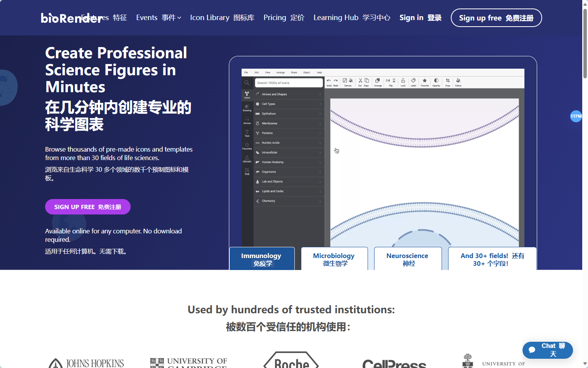588x368 pixels.
Task: Click the blue 117M badge
Action: (x=576, y=116)
